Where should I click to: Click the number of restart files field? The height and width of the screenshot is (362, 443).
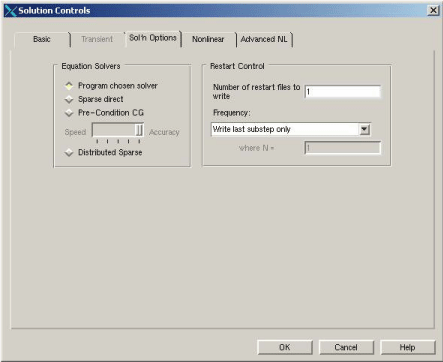[x=343, y=92]
